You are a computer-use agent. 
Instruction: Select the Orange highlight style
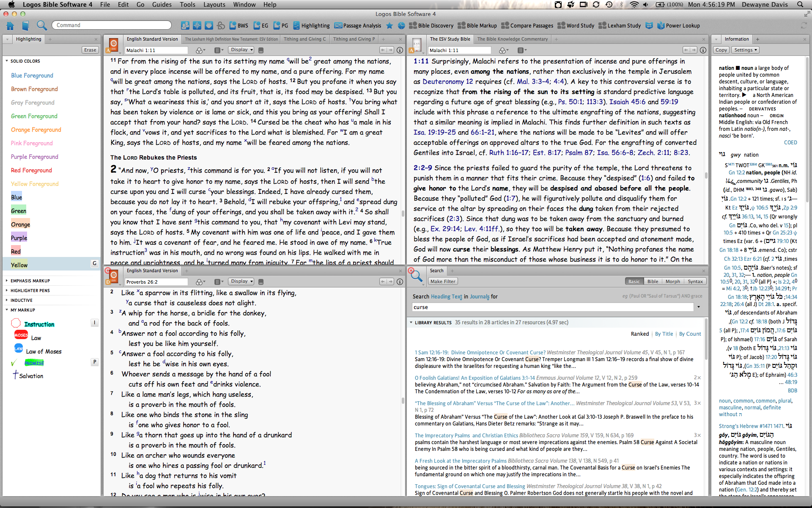pos(20,224)
